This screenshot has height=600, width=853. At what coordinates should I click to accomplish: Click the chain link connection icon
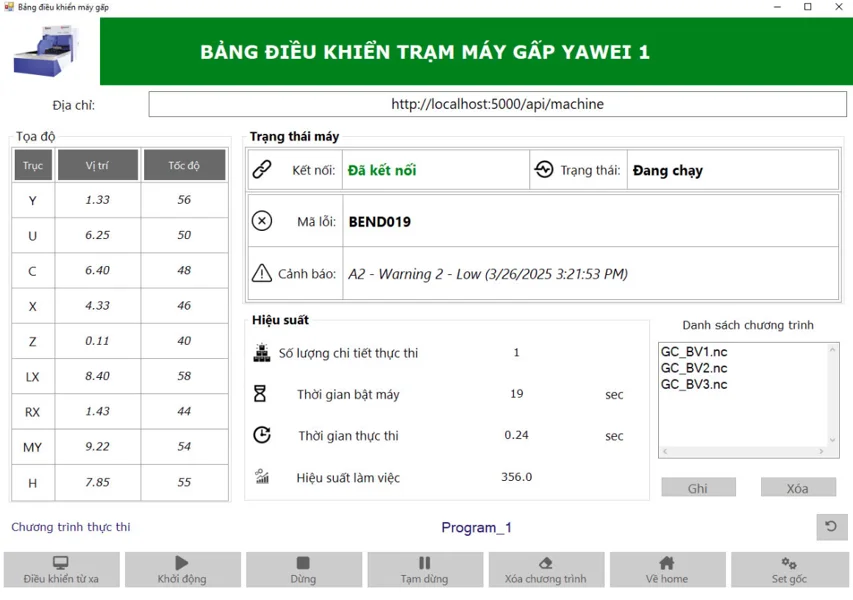tap(262, 170)
